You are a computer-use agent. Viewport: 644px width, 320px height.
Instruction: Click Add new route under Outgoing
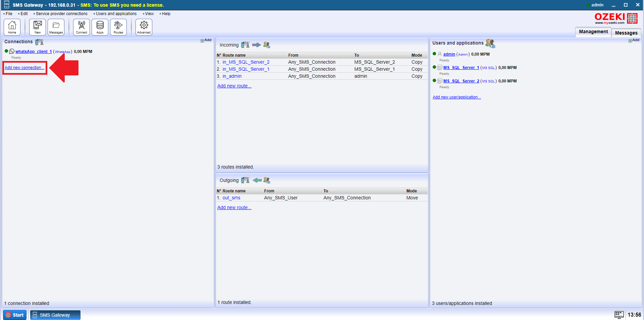[x=234, y=207]
